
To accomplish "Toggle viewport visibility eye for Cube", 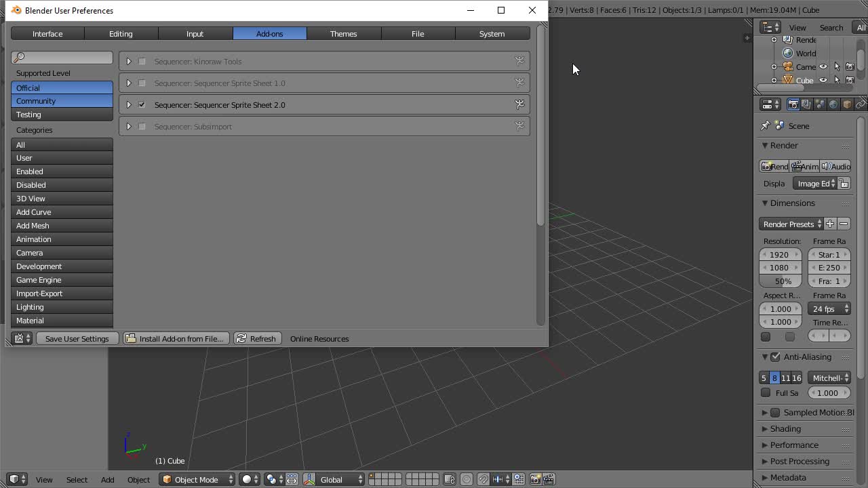I will [x=823, y=80].
